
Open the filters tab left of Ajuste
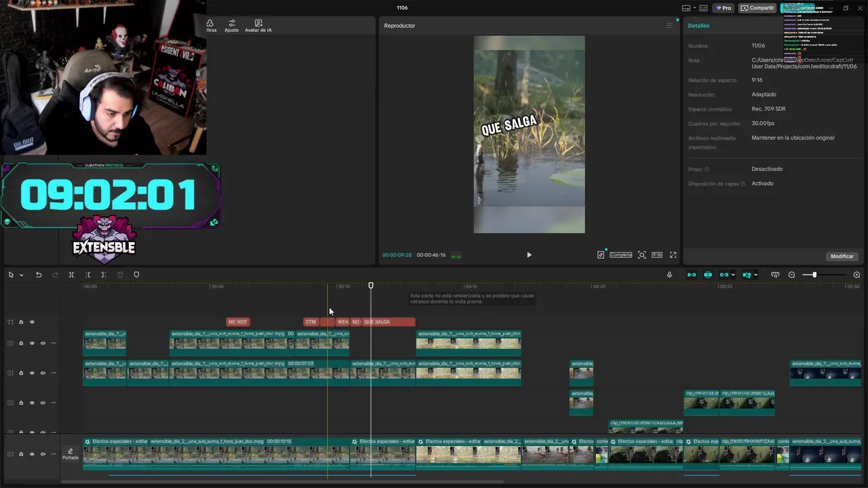point(210,26)
